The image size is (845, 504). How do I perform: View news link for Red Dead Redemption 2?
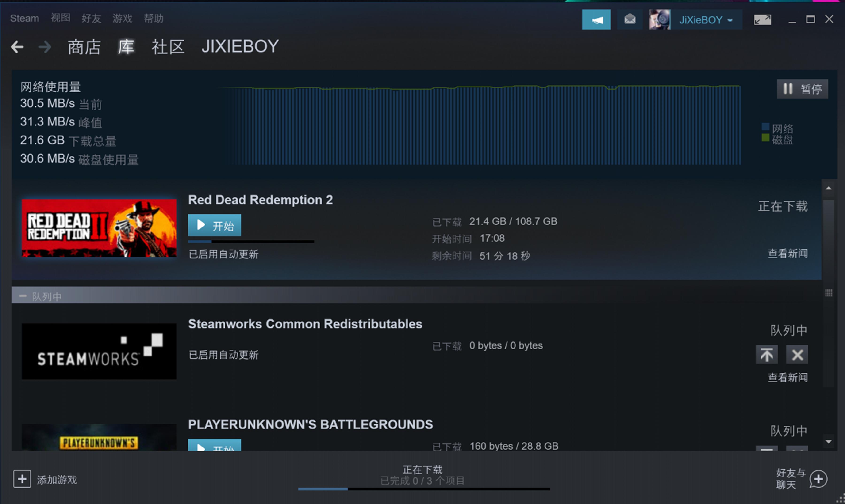click(x=787, y=253)
